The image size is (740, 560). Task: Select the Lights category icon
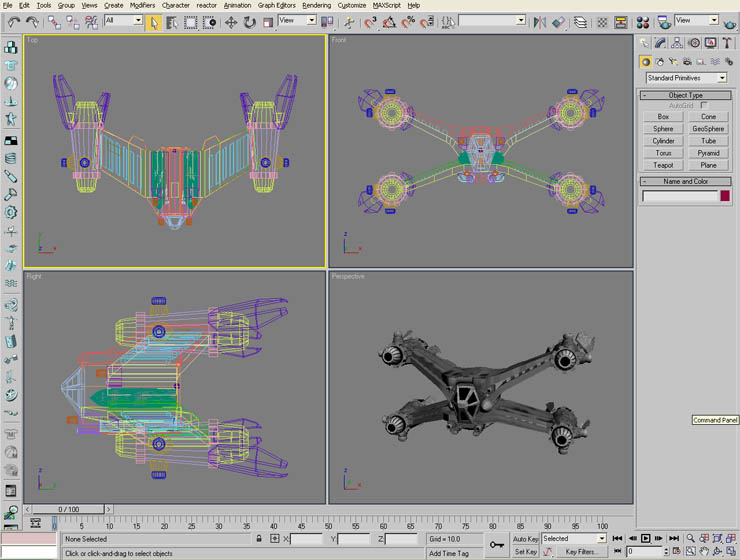click(x=674, y=62)
